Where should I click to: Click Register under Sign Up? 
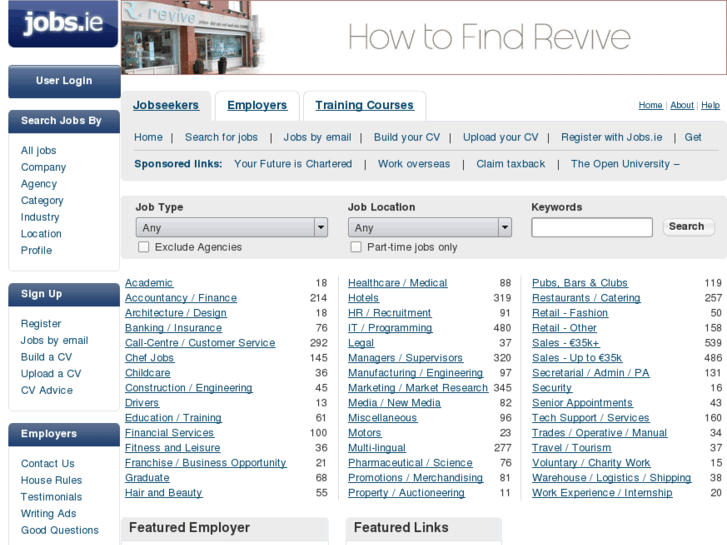click(41, 324)
